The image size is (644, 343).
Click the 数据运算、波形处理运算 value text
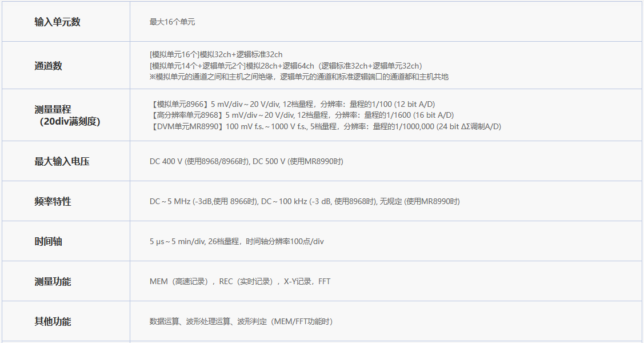(x=241, y=321)
